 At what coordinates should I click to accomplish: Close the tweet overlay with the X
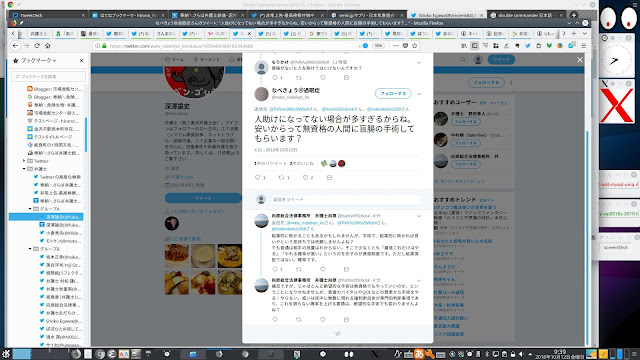coord(580,60)
